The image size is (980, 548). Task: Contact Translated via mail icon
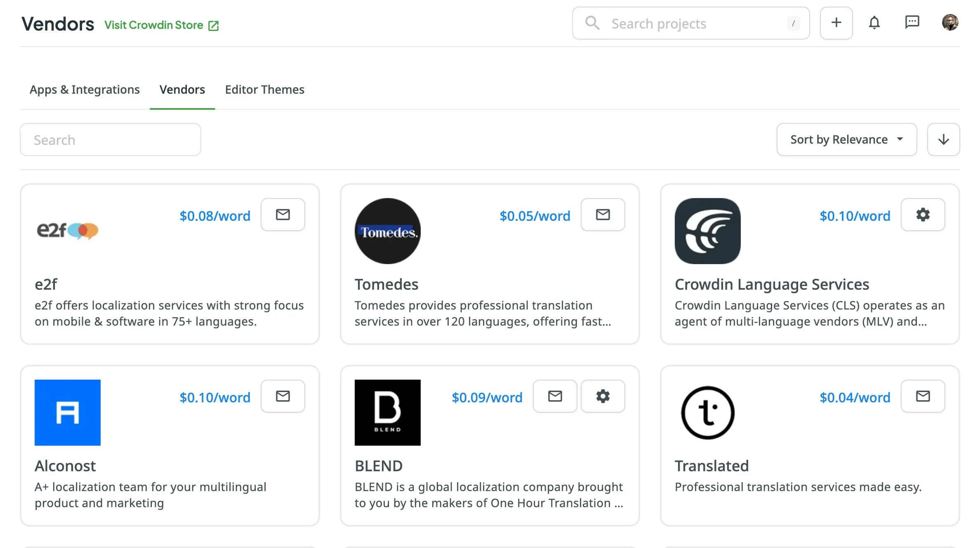[x=923, y=396]
